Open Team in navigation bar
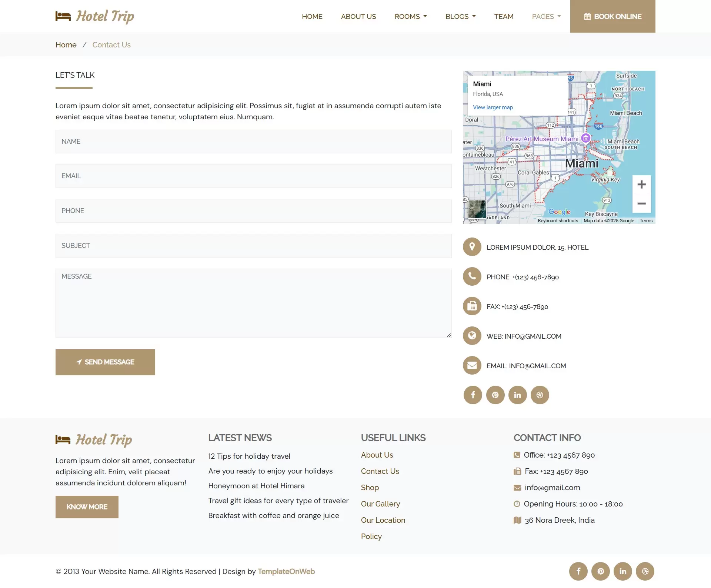Screen dimensions: 711x588 point(504,16)
